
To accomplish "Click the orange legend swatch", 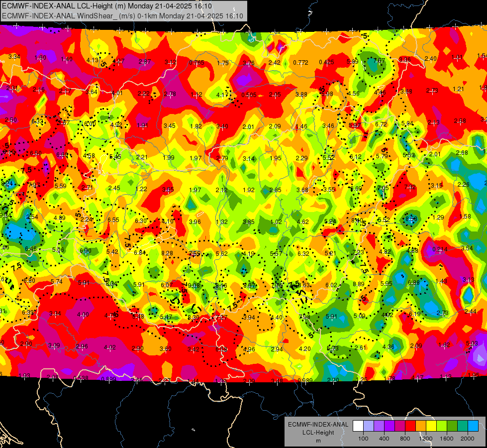I will coord(420,426).
